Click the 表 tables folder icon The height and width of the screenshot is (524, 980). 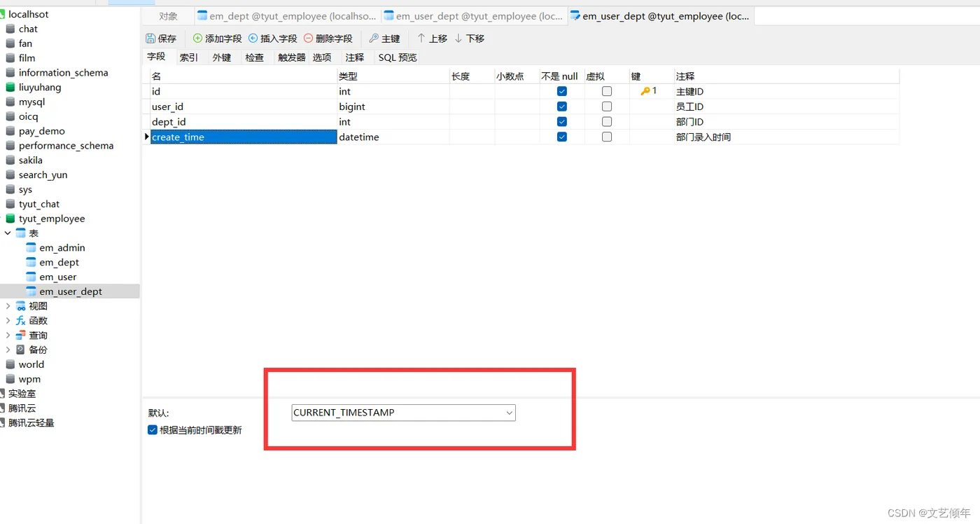coord(20,233)
